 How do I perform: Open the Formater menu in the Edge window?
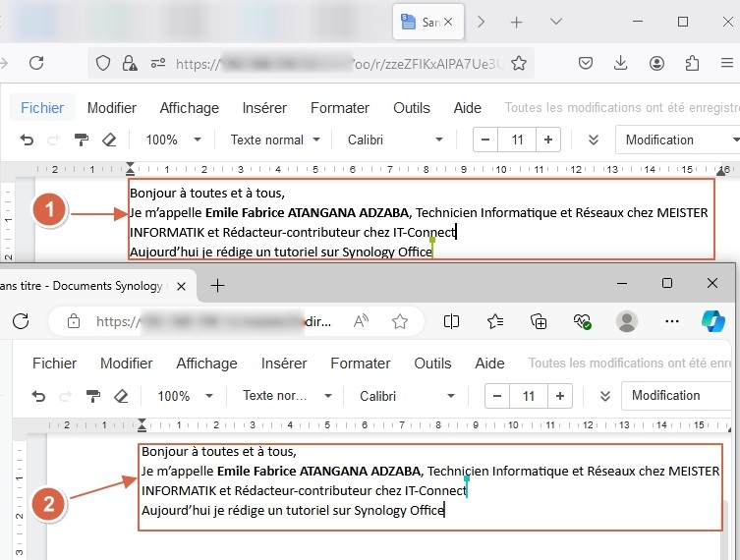point(361,364)
